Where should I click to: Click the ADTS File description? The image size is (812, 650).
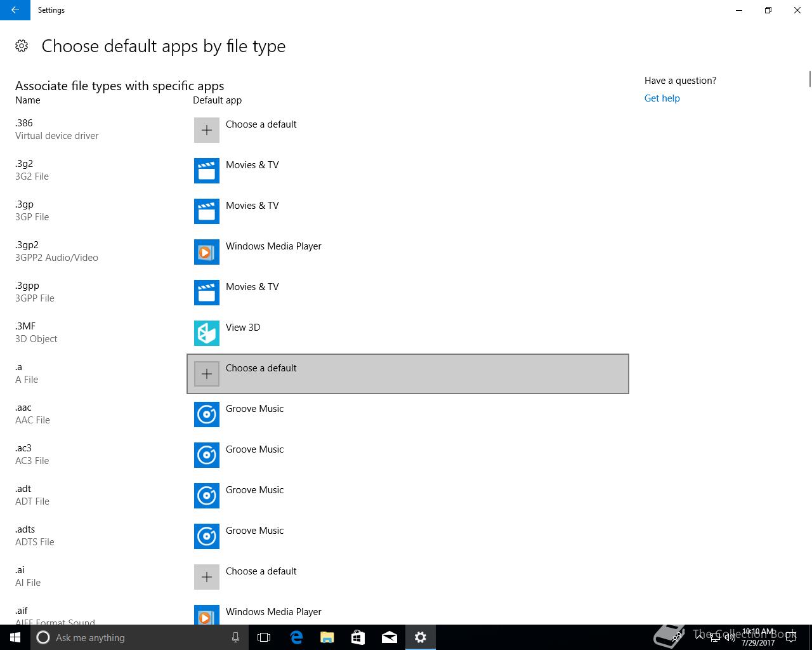click(x=35, y=542)
